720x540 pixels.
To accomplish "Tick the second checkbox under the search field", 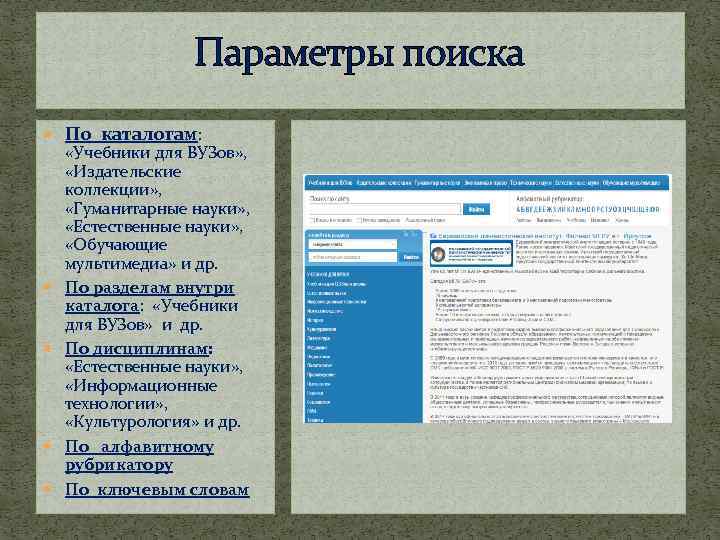I will point(360,220).
